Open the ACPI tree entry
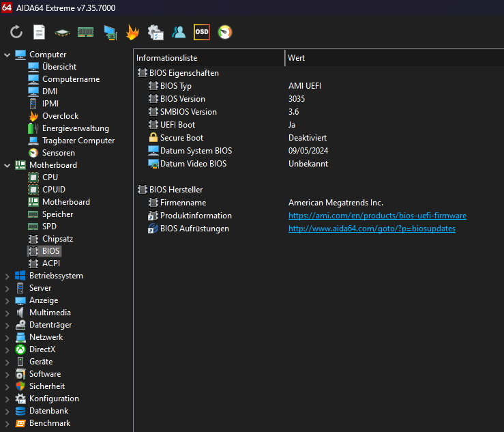 coord(50,263)
